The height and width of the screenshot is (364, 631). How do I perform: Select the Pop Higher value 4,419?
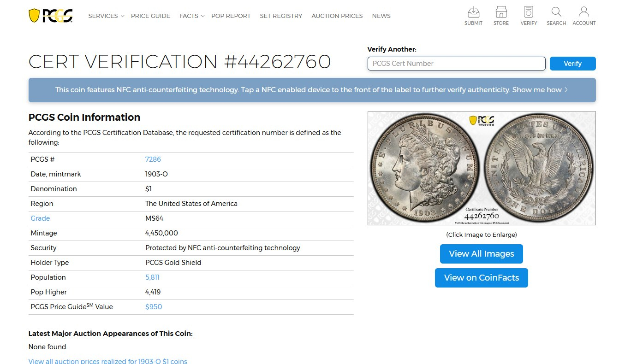click(x=153, y=292)
